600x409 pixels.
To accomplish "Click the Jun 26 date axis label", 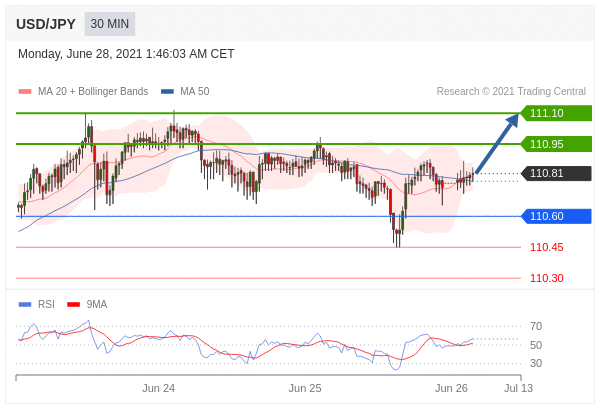I will coord(451,388).
